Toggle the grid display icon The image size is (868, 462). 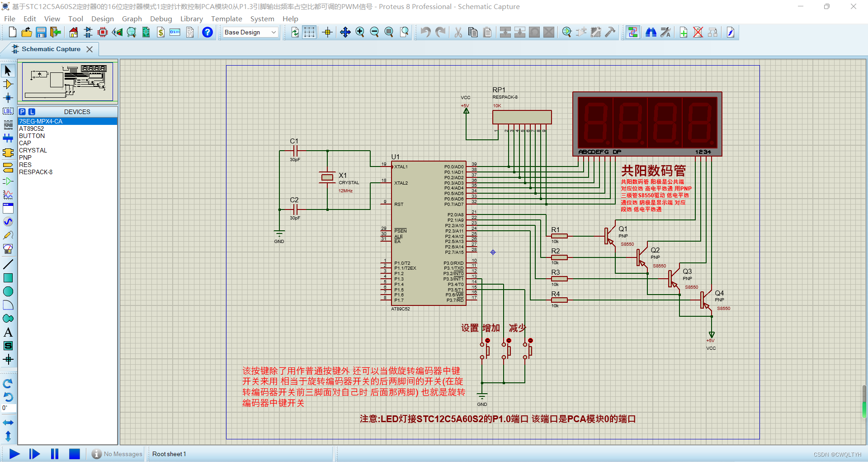coord(309,32)
